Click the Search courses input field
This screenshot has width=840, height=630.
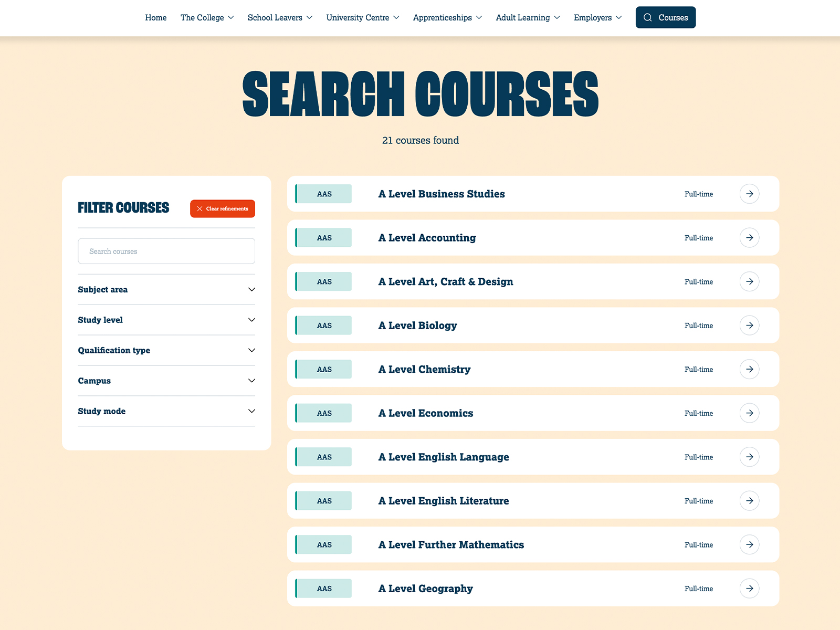tap(166, 251)
